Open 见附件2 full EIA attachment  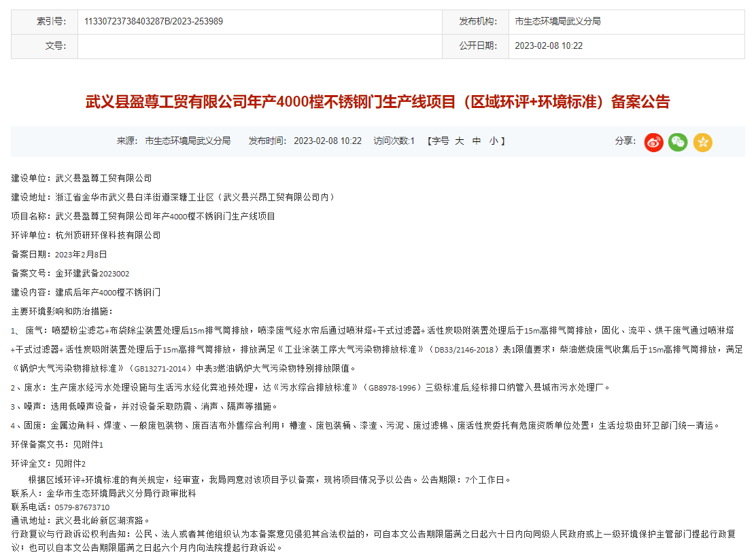coord(70,463)
